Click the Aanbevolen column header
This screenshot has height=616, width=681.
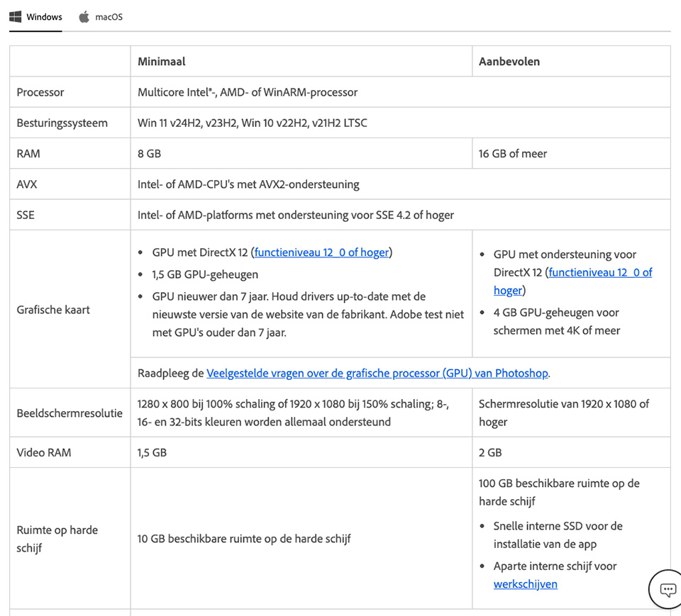509,62
